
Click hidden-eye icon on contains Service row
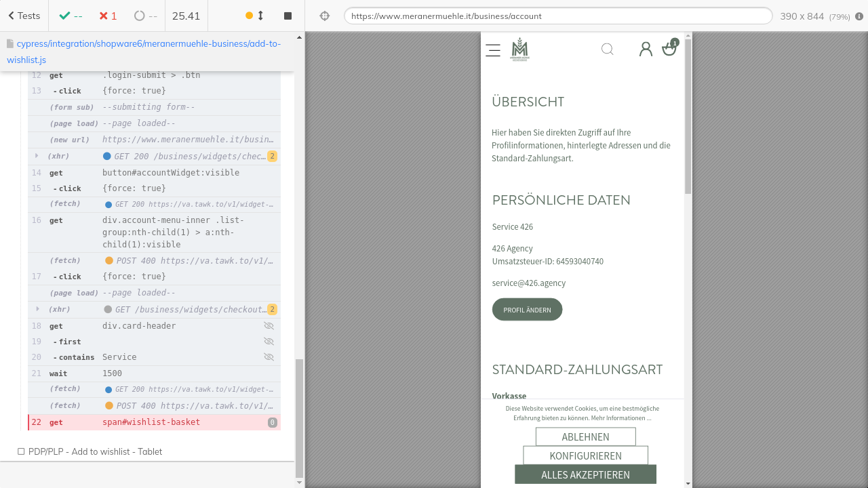(269, 357)
